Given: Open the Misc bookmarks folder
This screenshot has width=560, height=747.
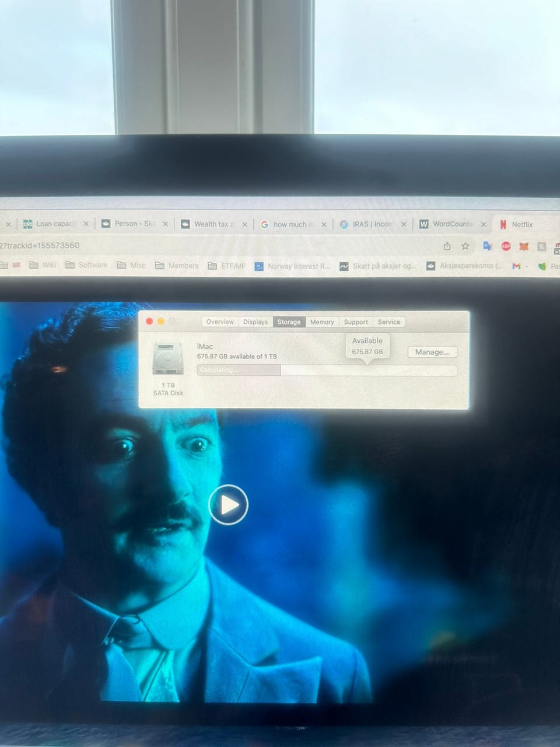Looking at the screenshot, I should click(131, 265).
